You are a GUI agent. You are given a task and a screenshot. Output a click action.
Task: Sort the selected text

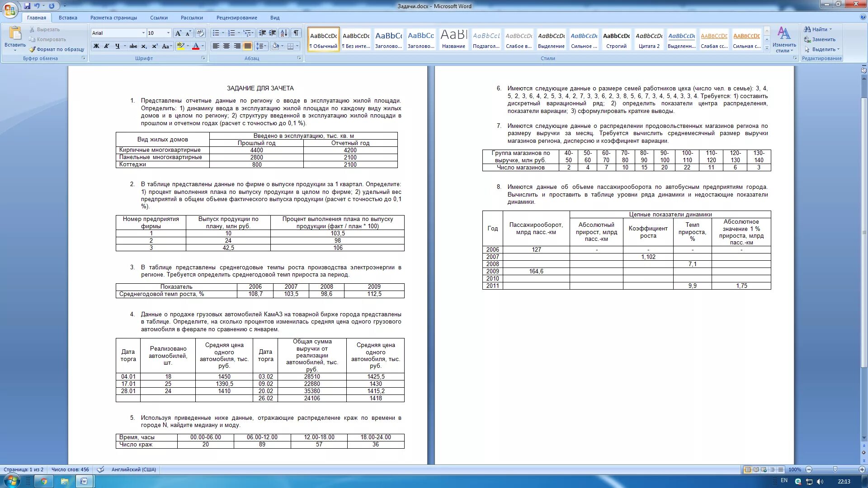pyautogui.click(x=284, y=33)
